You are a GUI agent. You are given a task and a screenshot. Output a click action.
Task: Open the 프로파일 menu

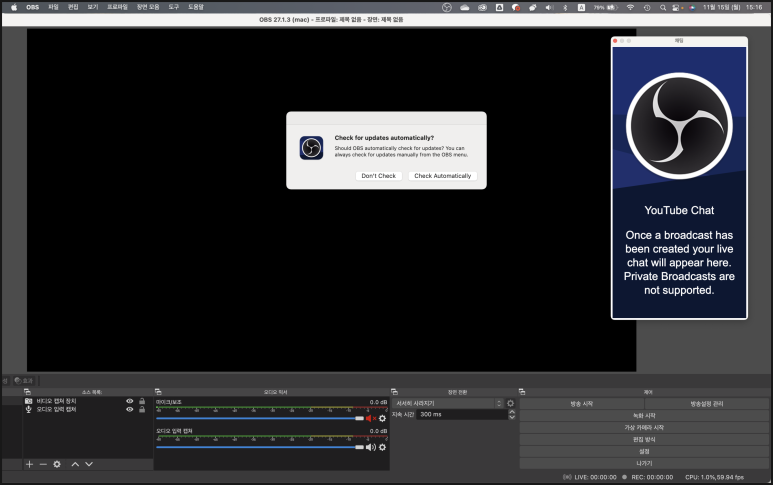(117, 7)
